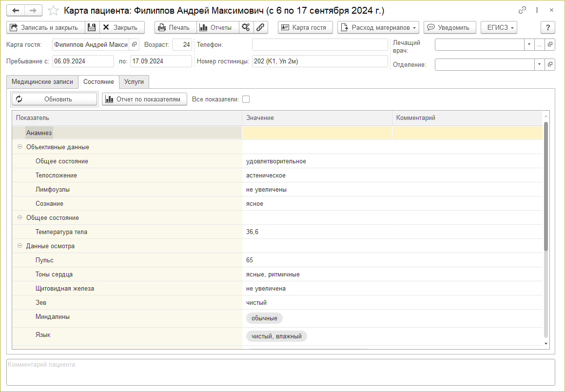Select the Анамнез row
This screenshot has height=392, width=565.
277,133
